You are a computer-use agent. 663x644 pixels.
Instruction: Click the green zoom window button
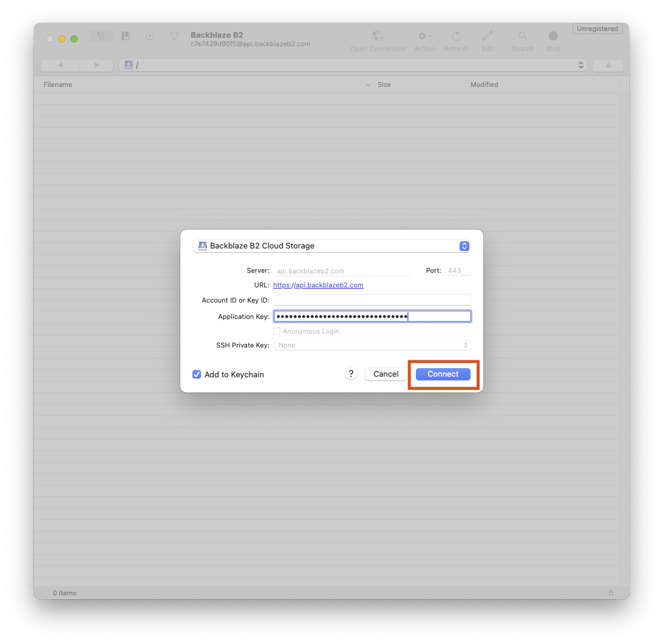(x=74, y=39)
